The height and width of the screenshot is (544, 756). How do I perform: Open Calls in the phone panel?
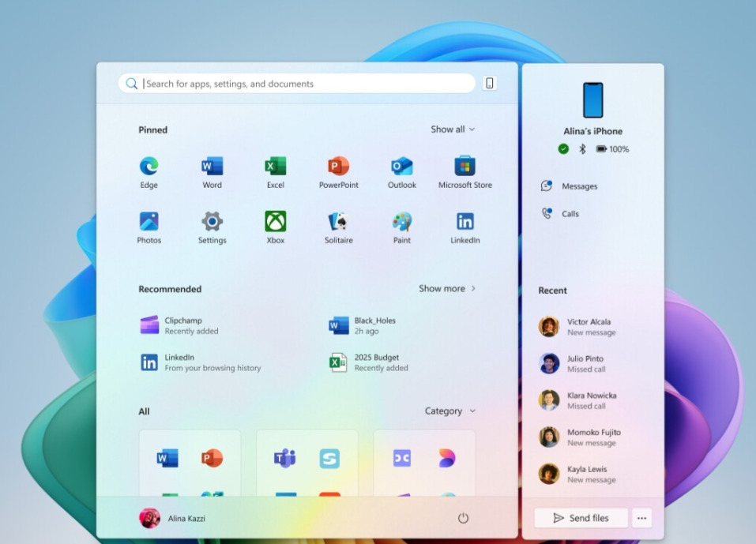click(560, 213)
